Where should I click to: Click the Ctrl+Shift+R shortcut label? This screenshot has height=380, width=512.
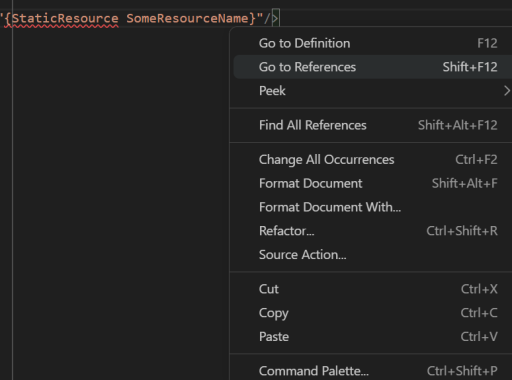(x=462, y=231)
